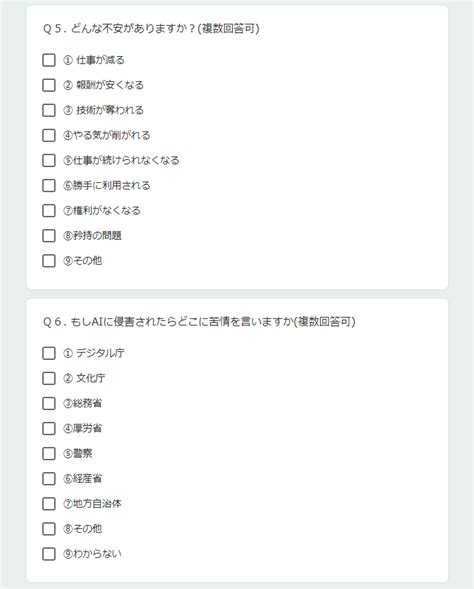The height and width of the screenshot is (589, 474).
Task: Select その他 checkbox under Q5
Action: [49, 261]
